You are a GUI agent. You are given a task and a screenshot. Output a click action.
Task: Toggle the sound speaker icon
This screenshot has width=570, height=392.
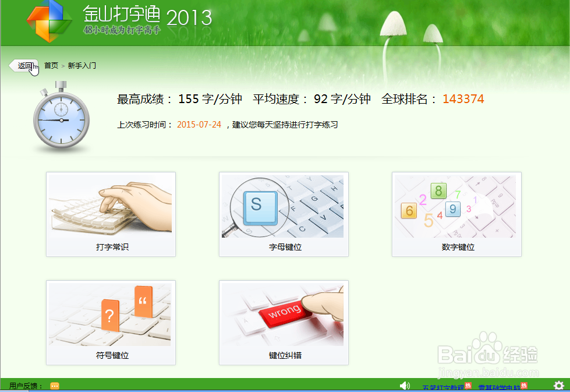coord(405,386)
